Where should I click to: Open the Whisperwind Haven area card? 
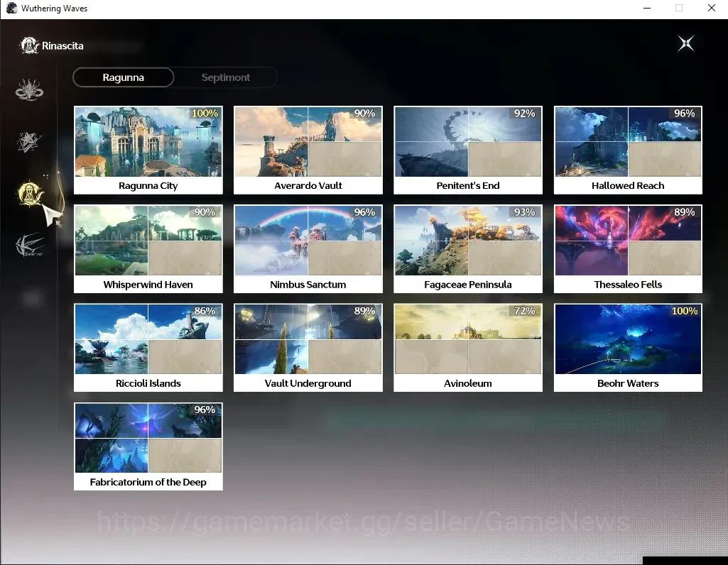pyautogui.click(x=148, y=248)
